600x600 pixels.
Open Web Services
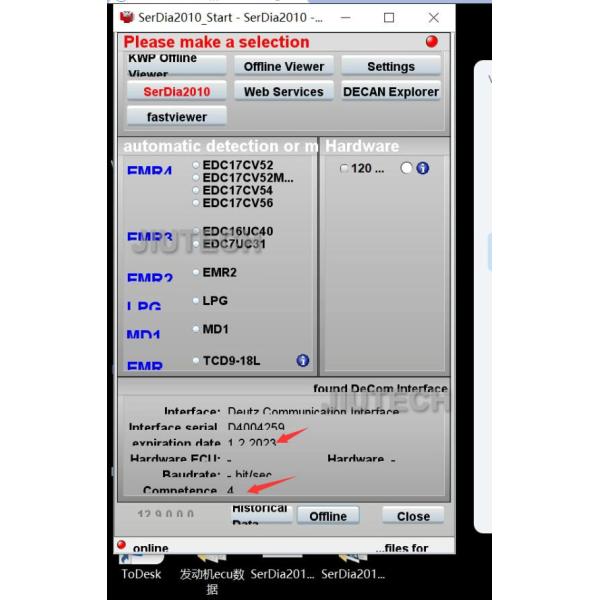pos(284,91)
